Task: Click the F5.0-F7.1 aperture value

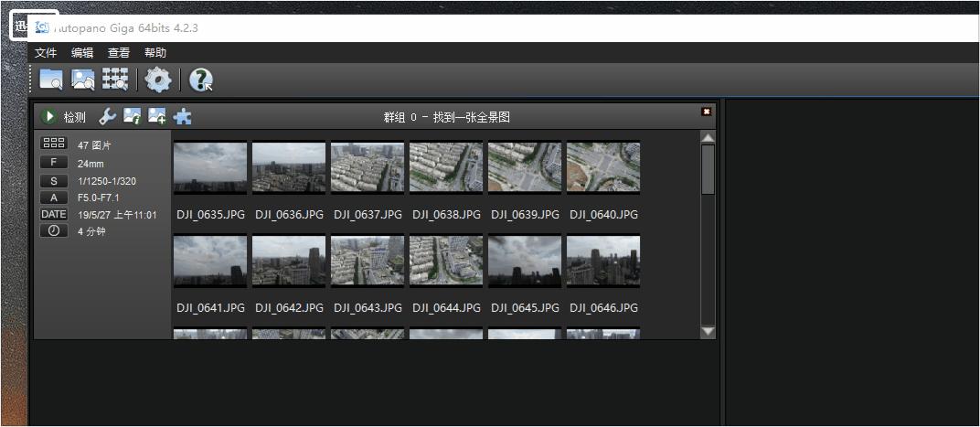Action: (x=98, y=198)
